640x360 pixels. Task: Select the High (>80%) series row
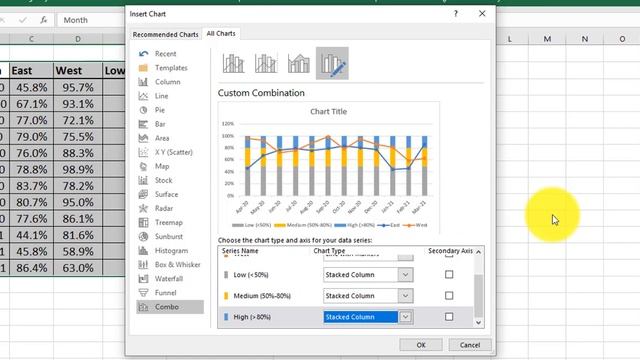click(x=346, y=317)
